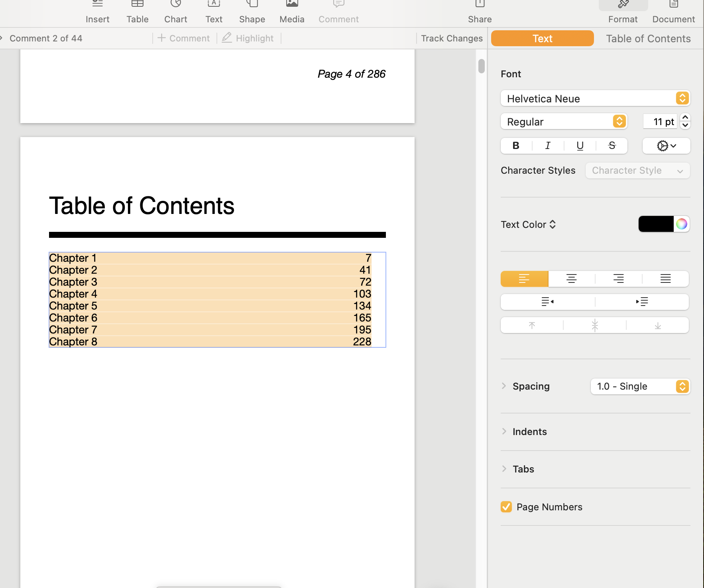Insert a Chart from the toolbar

[176, 12]
